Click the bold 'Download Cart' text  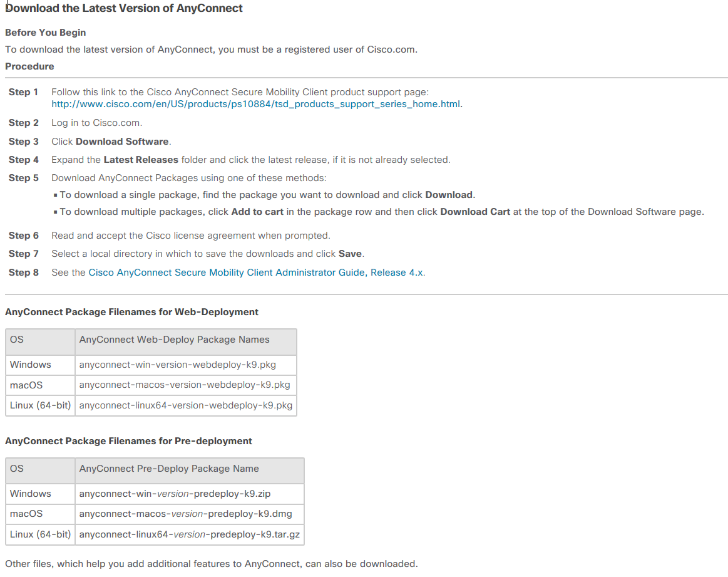pyautogui.click(x=476, y=212)
